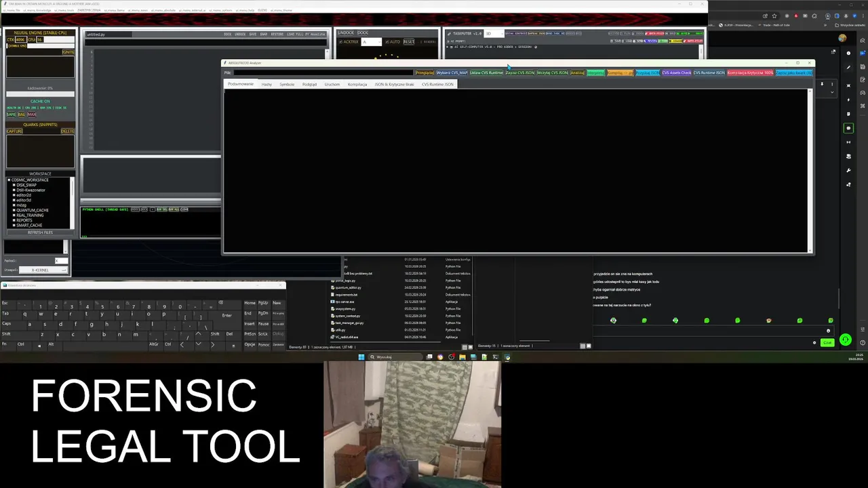This screenshot has width=868, height=488.
Task: Collapse the COSMIC_WORKSPACE tree node
Action: pyautogui.click(x=9, y=180)
